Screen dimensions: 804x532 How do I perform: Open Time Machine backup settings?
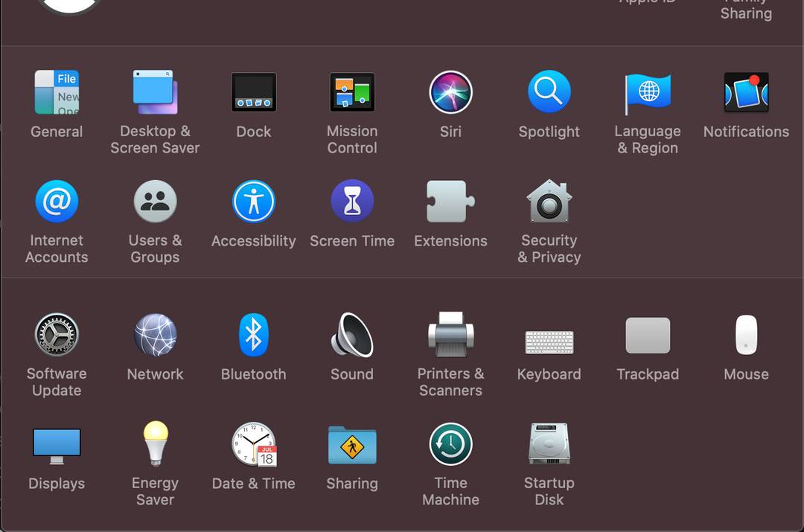pos(450,443)
